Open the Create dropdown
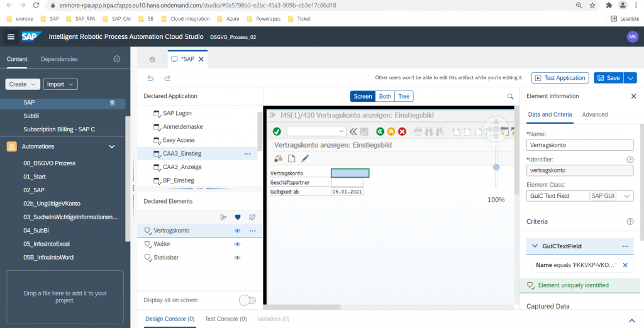This screenshot has width=644, height=328. pos(23,84)
